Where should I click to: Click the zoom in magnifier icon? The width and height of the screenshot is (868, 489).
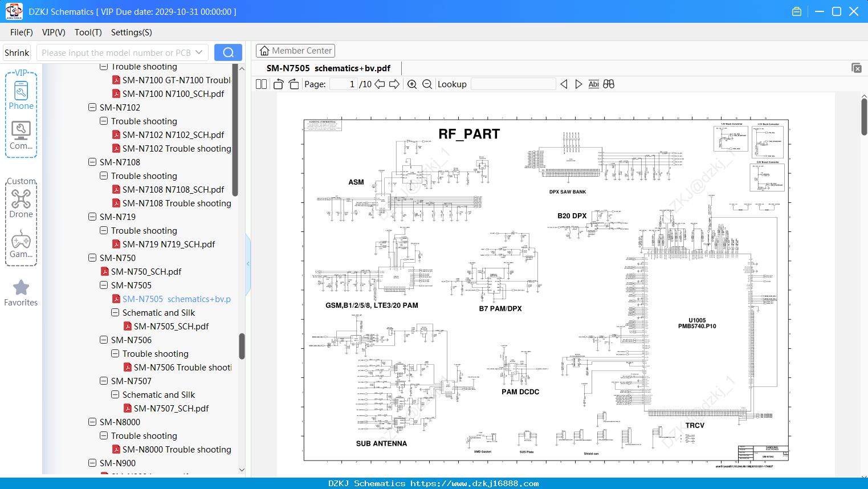click(x=412, y=84)
